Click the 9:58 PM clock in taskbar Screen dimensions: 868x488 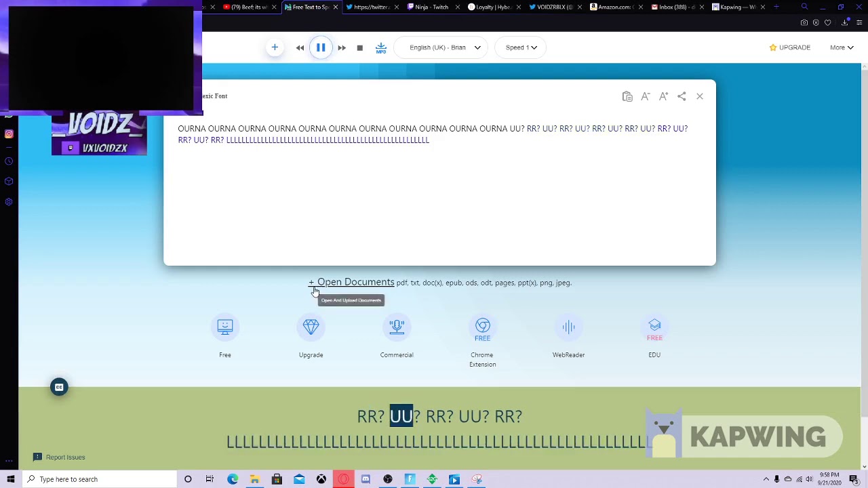click(x=830, y=479)
